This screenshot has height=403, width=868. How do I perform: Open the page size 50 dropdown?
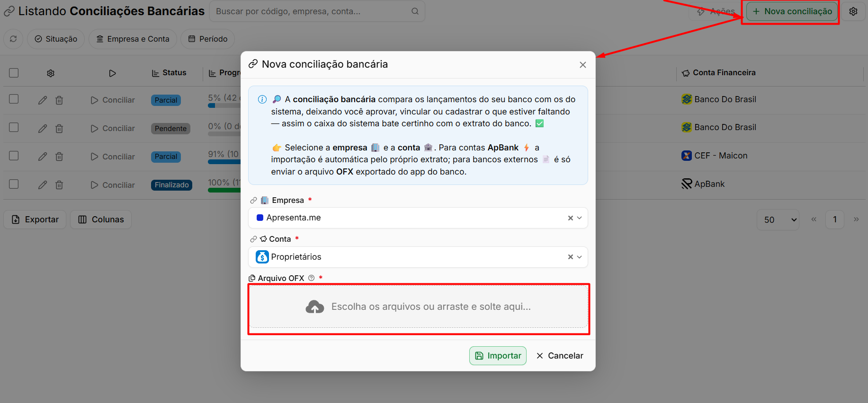coord(779,219)
